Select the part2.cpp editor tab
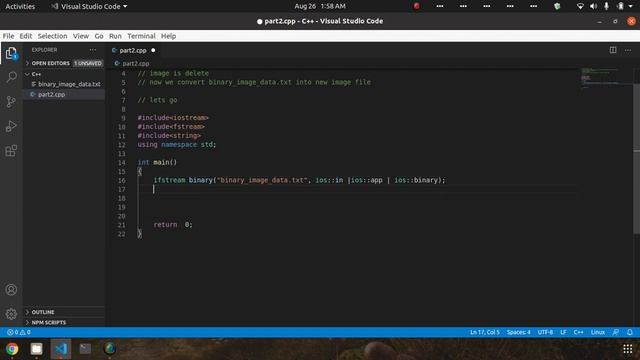The image size is (640, 360). (133, 50)
